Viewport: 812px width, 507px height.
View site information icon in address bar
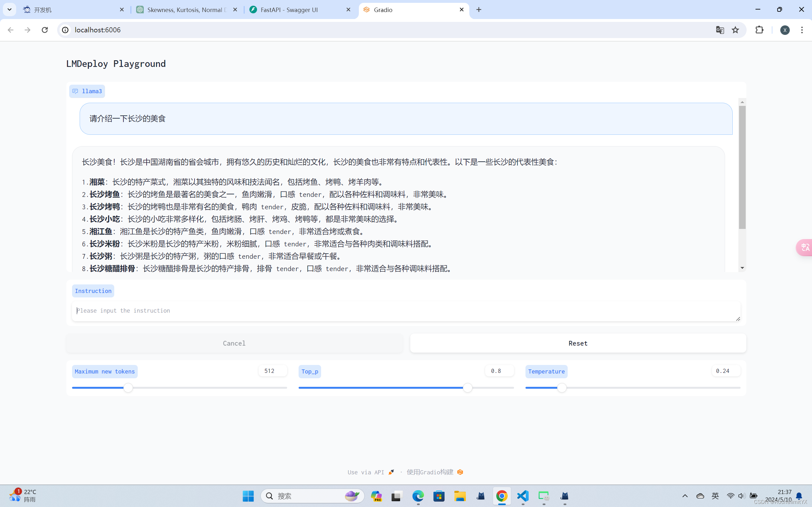(x=65, y=30)
